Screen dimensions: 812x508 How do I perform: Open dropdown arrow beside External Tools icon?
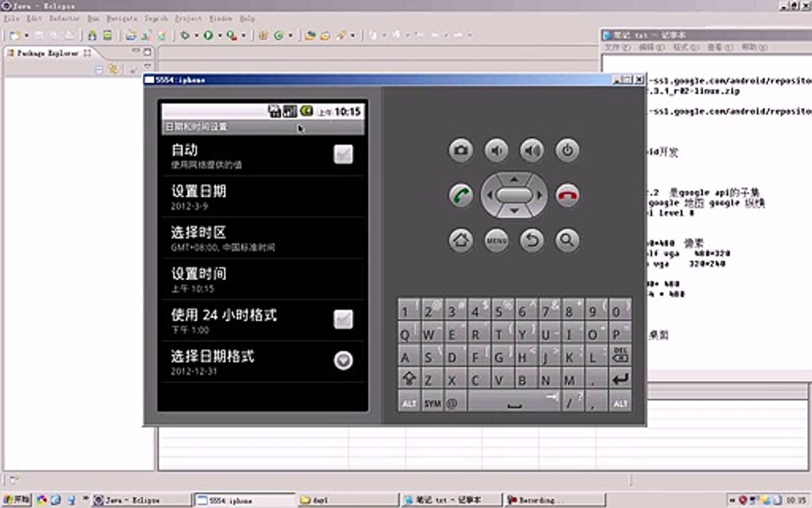pos(243,36)
